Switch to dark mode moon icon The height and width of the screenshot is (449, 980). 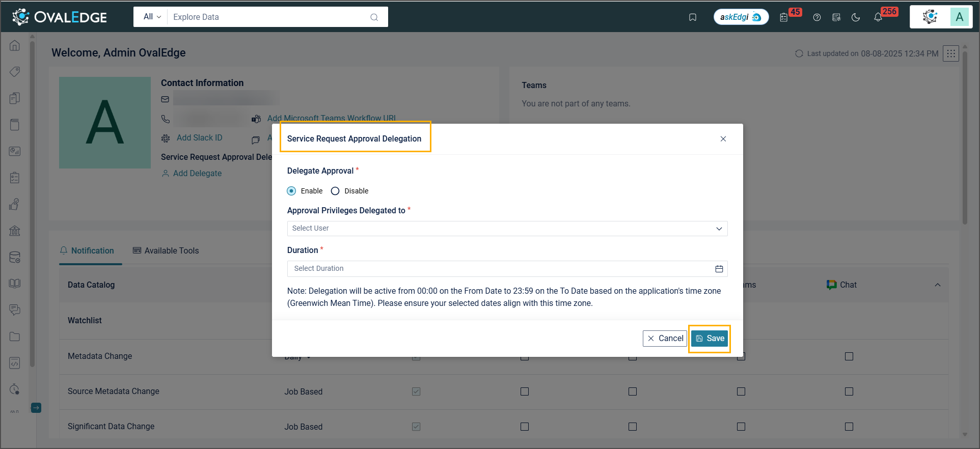click(856, 17)
